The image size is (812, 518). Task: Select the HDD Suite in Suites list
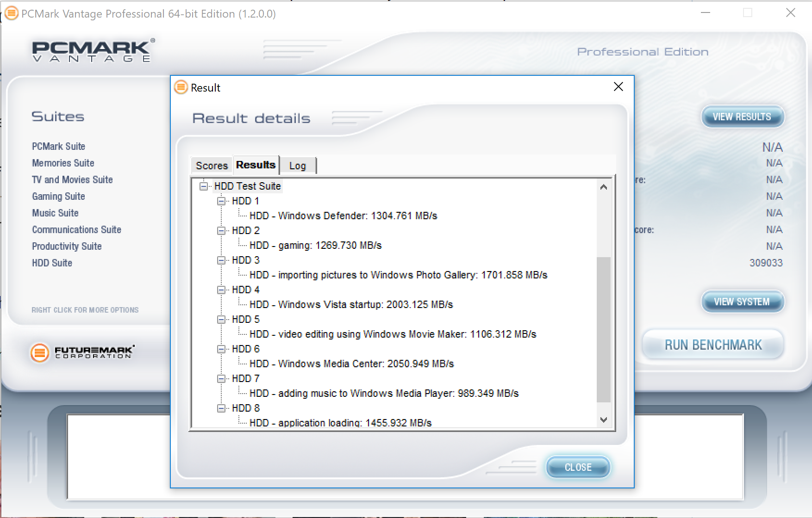tap(52, 263)
